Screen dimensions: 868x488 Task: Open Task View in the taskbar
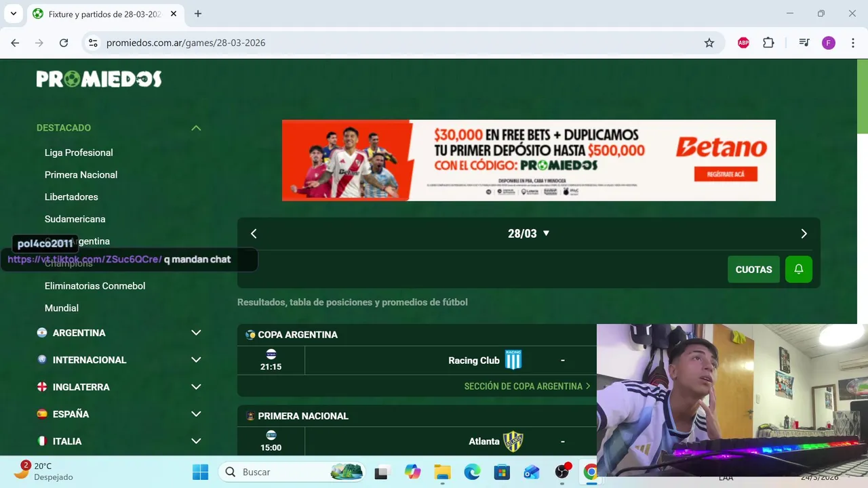click(x=382, y=472)
